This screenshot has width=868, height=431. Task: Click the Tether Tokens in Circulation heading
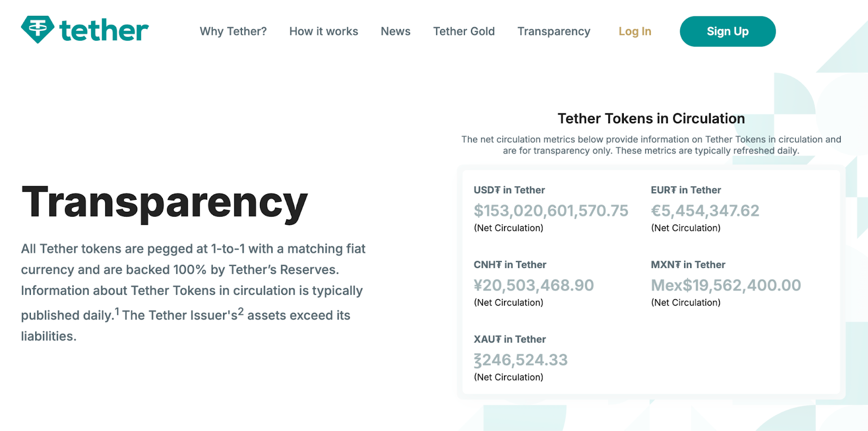[651, 118]
